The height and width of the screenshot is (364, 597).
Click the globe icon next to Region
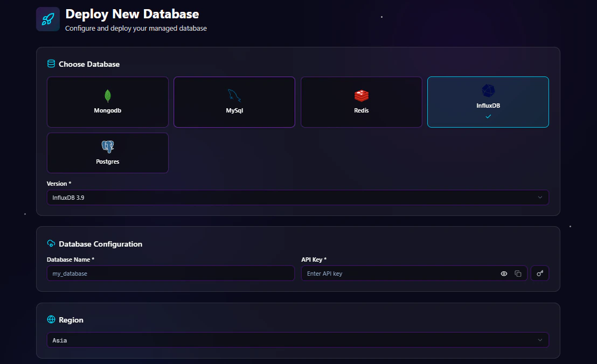coord(51,319)
